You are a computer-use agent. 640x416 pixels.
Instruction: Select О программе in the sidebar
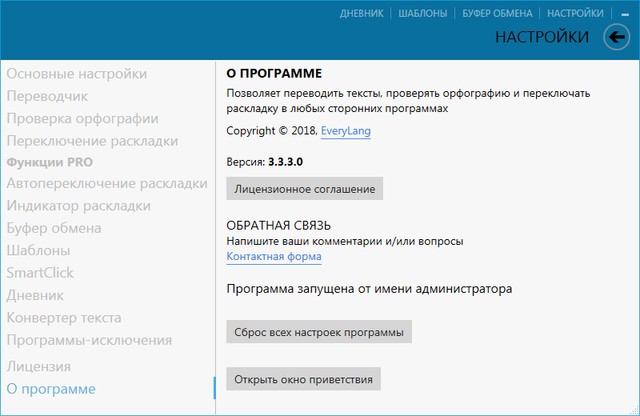51,389
